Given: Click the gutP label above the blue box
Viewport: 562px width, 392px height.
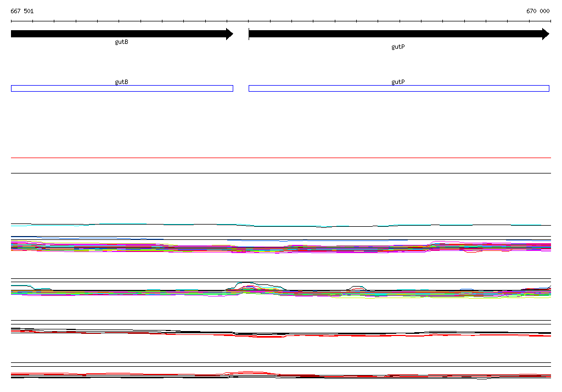Looking at the screenshot, I should coord(398,82).
